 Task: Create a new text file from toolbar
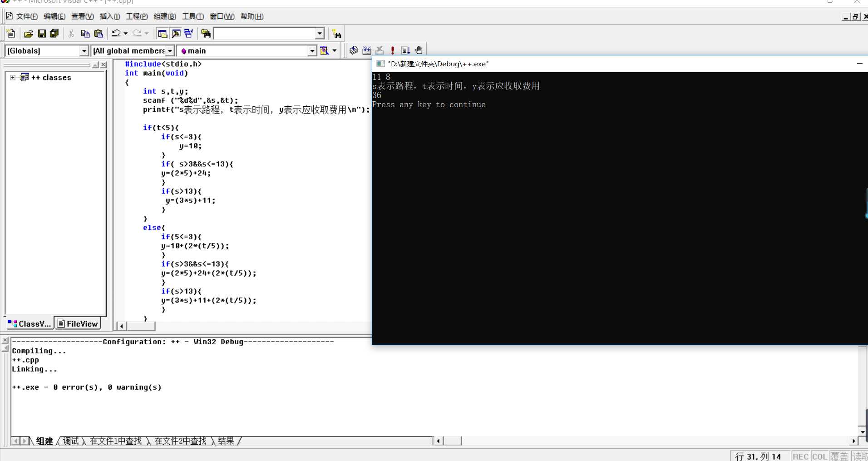pos(11,34)
